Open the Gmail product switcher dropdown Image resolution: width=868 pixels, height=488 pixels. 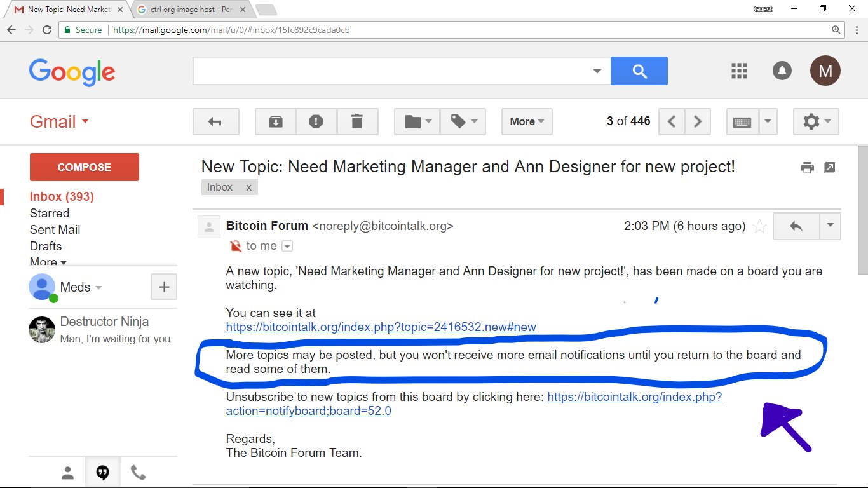pos(58,122)
